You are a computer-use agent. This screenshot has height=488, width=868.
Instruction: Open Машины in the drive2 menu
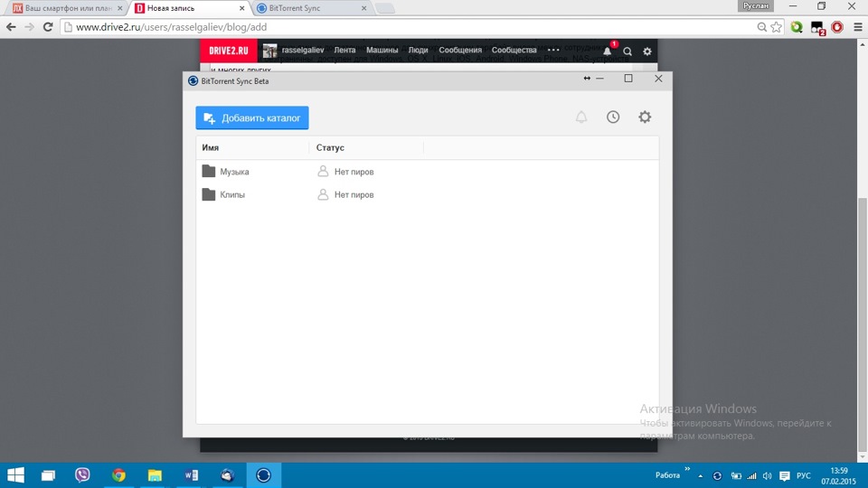[382, 51]
